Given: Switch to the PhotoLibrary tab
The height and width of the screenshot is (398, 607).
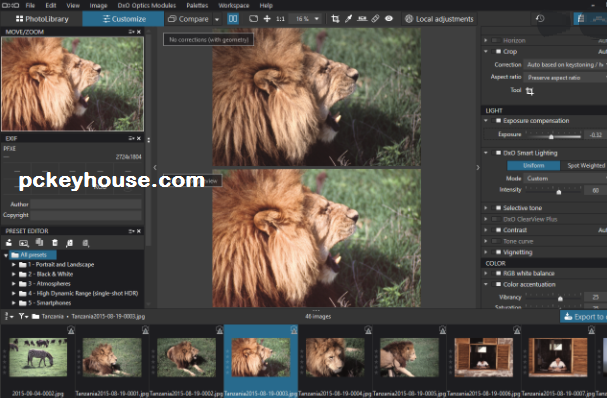Looking at the screenshot, I should tap(42, 19).
